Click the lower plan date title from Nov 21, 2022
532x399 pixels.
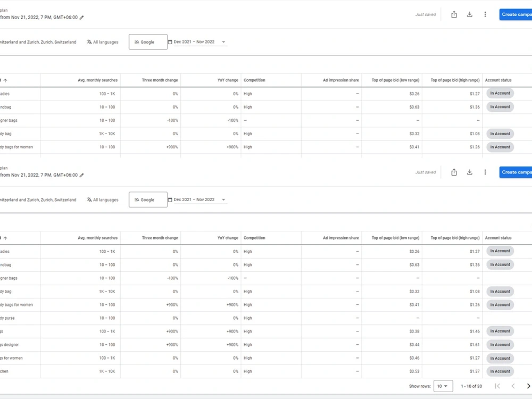[x=39, y=175]
